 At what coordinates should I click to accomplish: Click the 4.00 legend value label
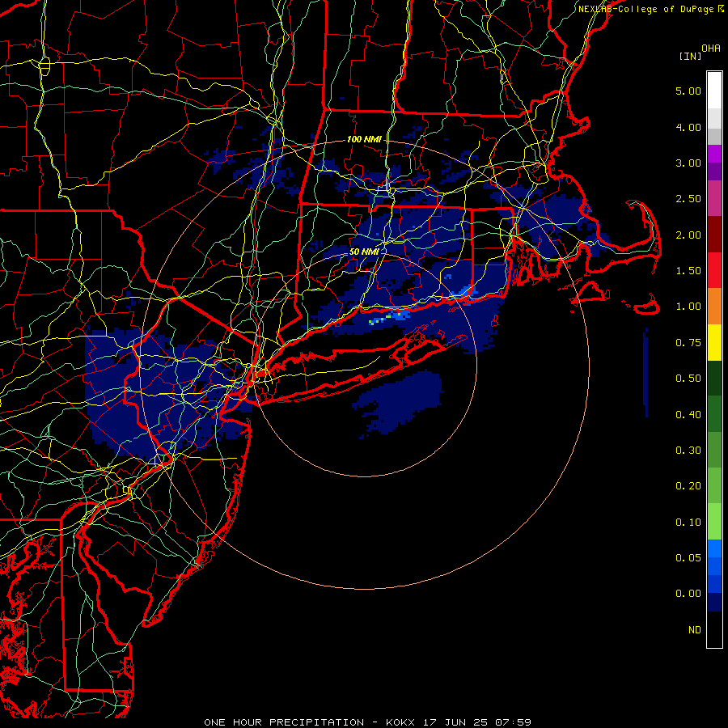[x=688, y=127]
